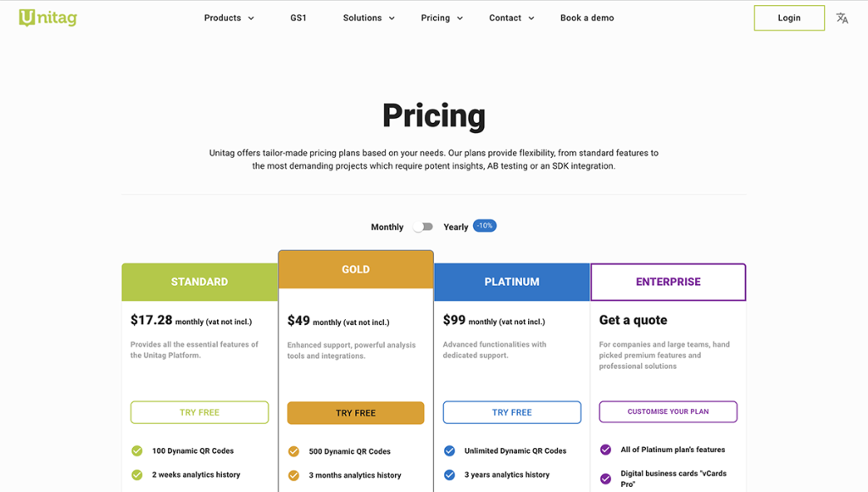Viewport: 868px width, 492px height.
Task: Click the Unitag logo
Action: point(48,18)
